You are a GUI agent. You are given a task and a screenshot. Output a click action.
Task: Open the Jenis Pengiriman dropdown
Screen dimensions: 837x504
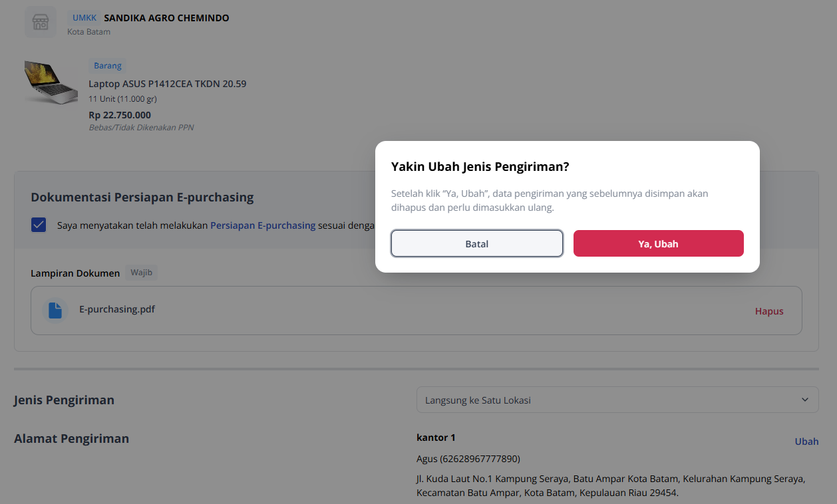pyautogui.click(x=617, y=400)
